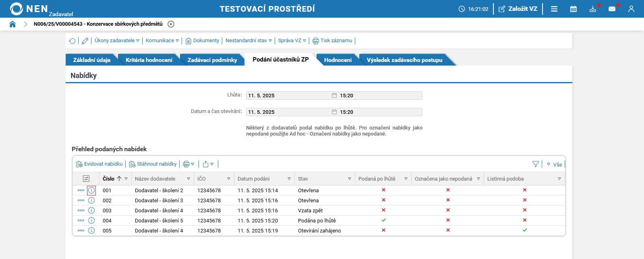Open row actions dots for offer 002

[81, 200]
